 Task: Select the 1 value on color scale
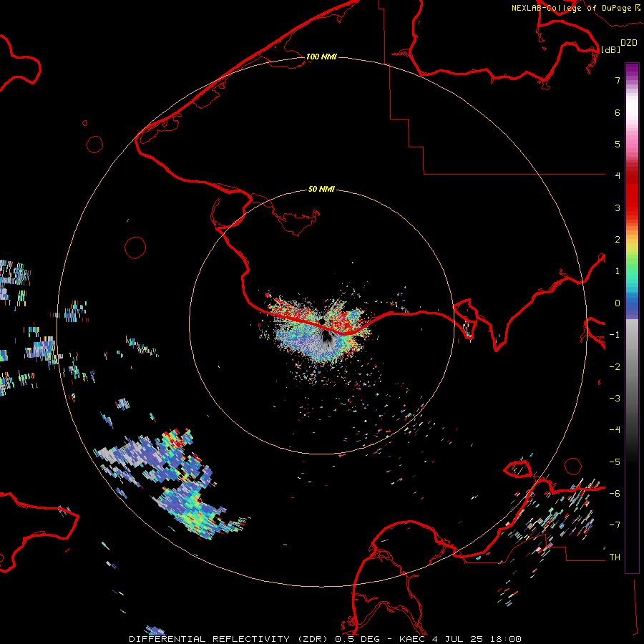(x=618, y=271)
